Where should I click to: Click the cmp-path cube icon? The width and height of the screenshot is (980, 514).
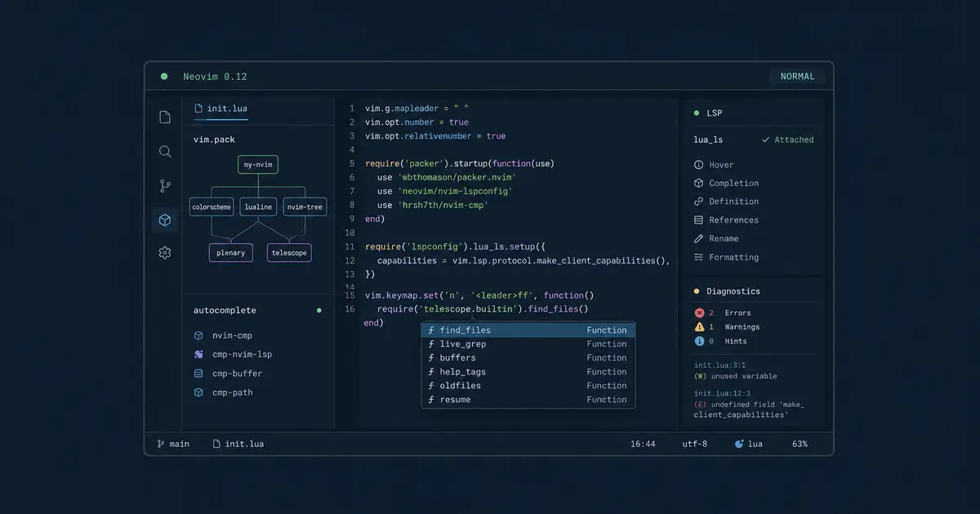click(x=198, y=392)
